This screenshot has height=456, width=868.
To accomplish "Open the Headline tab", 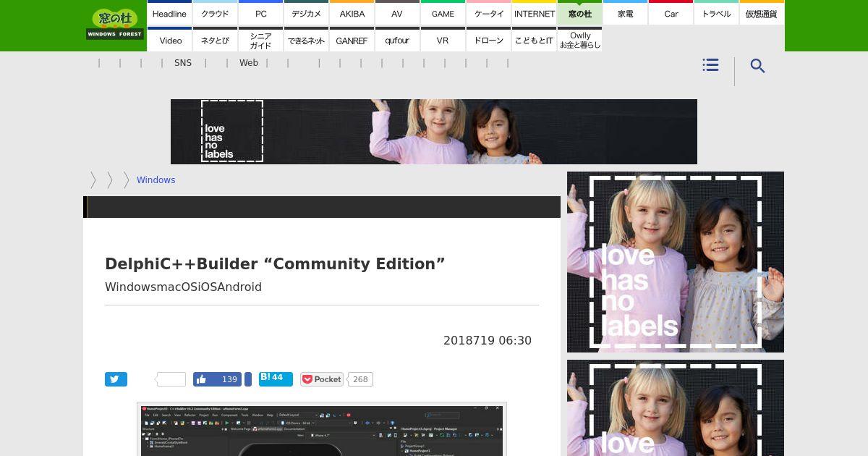I will tap(169, 13).
